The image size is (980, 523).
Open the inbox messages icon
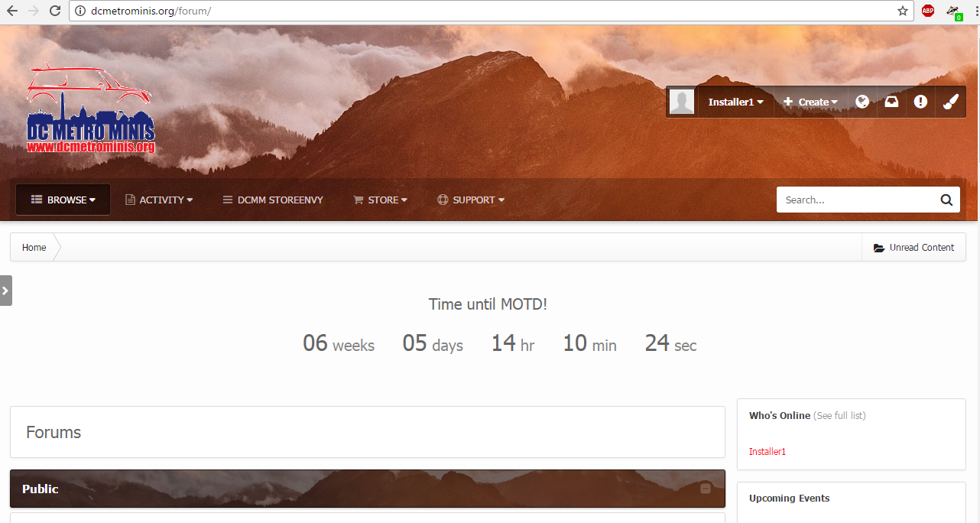891,102
